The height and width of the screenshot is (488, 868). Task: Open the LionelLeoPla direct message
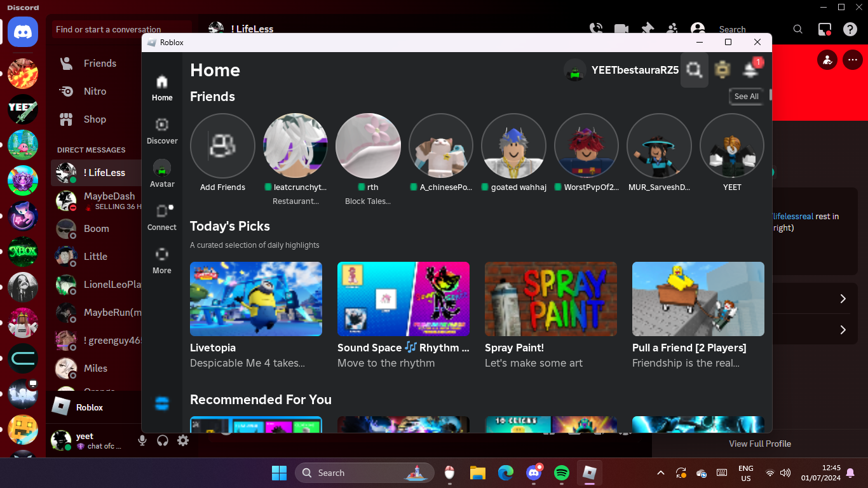[x=96, y=285]
